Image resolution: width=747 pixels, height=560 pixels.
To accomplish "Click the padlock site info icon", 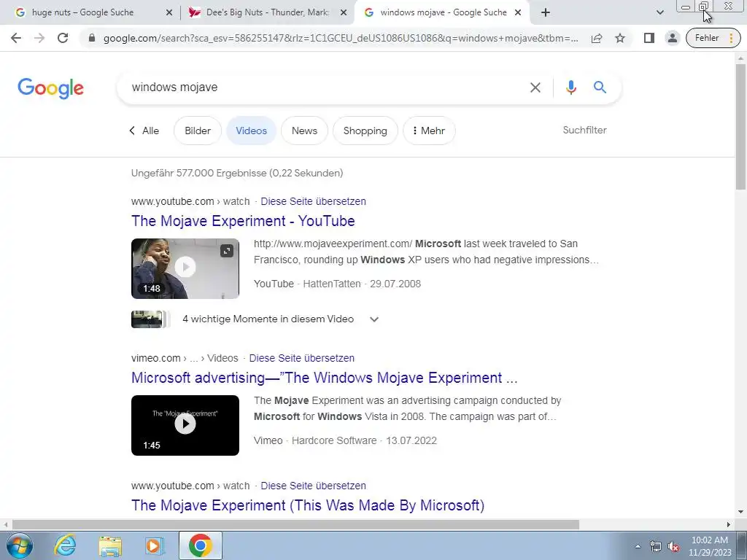I will click(x=92, y=38).
